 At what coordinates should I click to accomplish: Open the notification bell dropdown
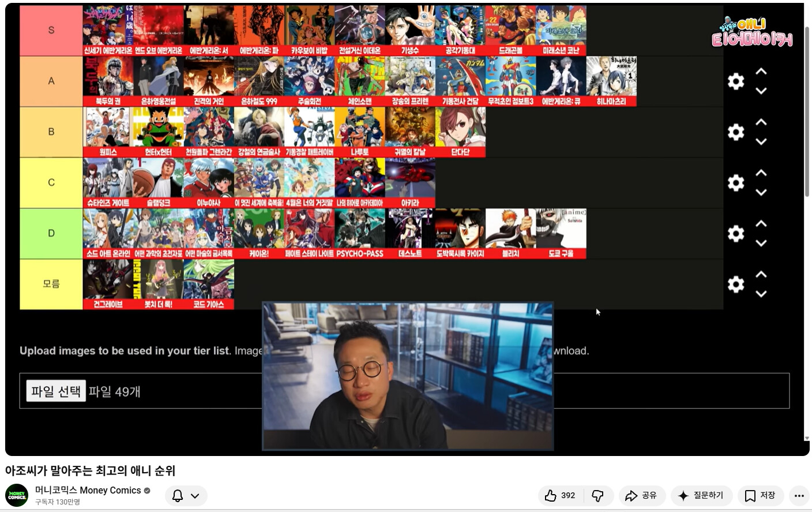click(x=186, y=496)
